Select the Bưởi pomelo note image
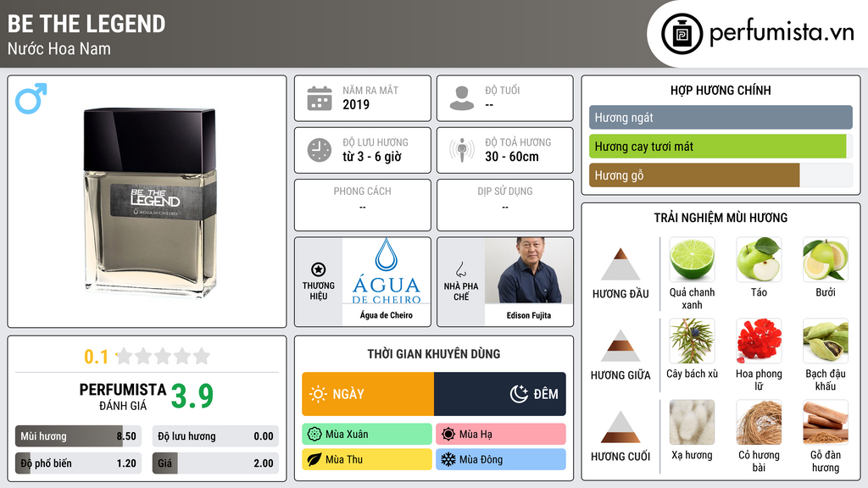Screen dimensions: 868x488 [x=826, y=259]
